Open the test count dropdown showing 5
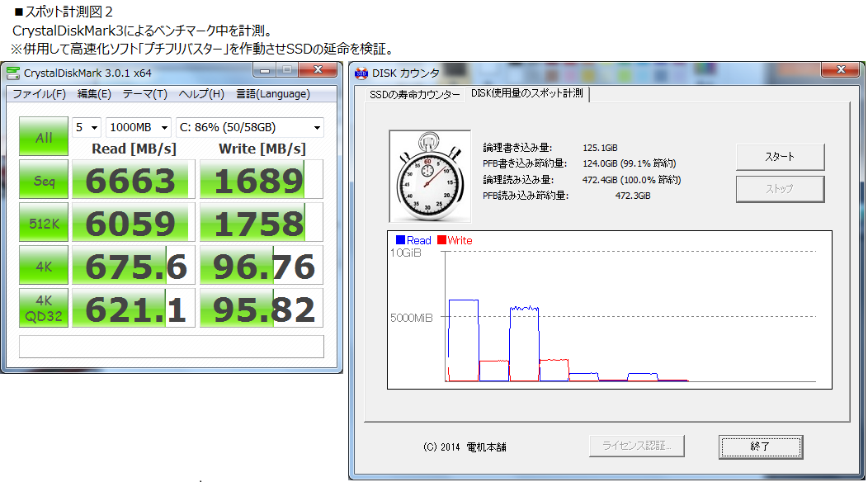This screenshot has height=482, width=868. click(87, 127)
